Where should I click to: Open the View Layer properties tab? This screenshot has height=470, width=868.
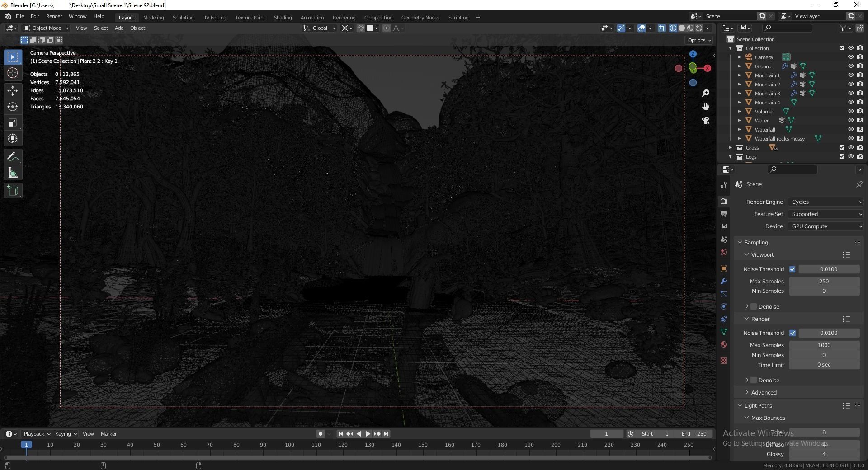pyautogui.click(x=724, y=227)
